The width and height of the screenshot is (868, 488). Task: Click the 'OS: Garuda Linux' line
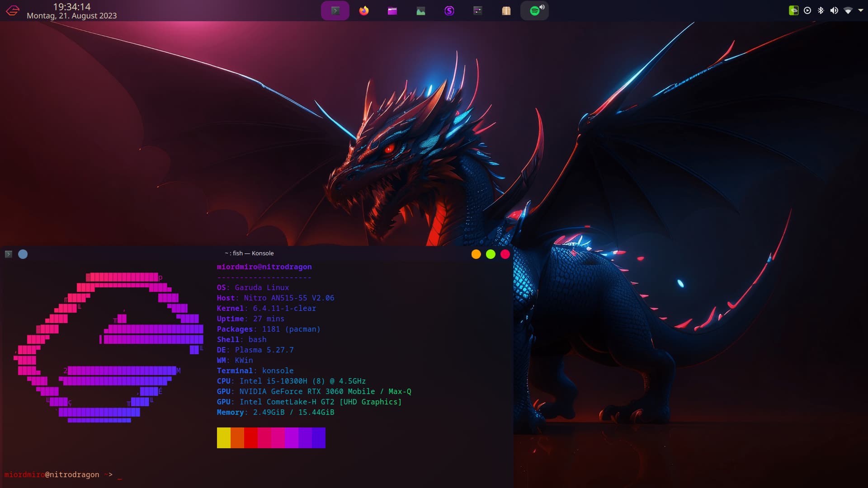coord(253,288)
